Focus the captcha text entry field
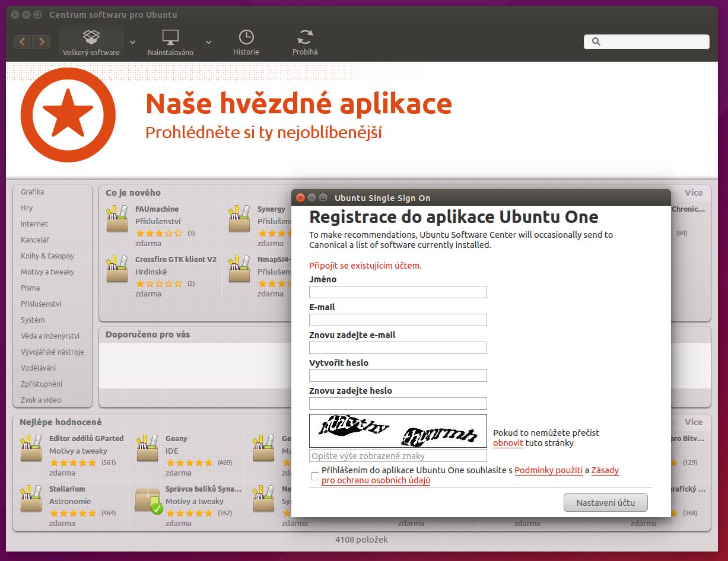The width and height of the screenshot is (728, 561). [x=398, y=456]
